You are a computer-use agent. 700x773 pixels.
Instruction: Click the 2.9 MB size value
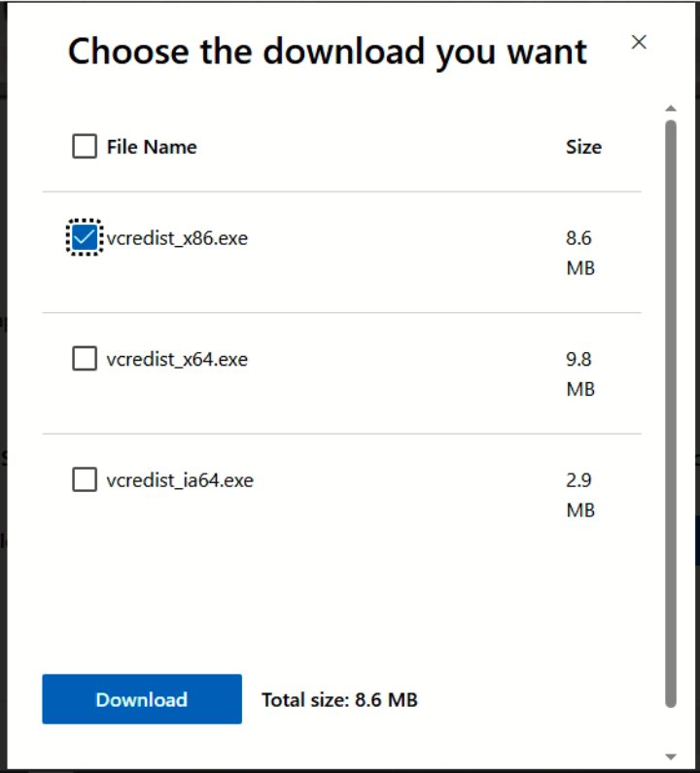pos(579,494)
